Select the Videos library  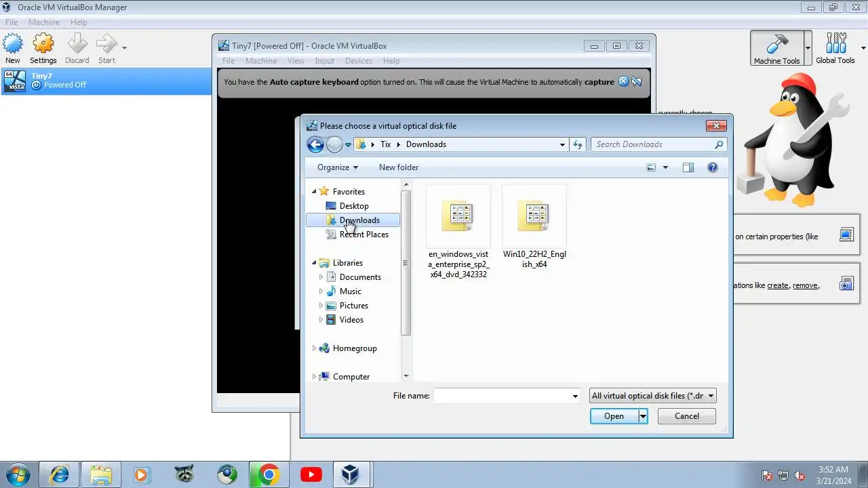pyautogui.click(x=351, y=320)
